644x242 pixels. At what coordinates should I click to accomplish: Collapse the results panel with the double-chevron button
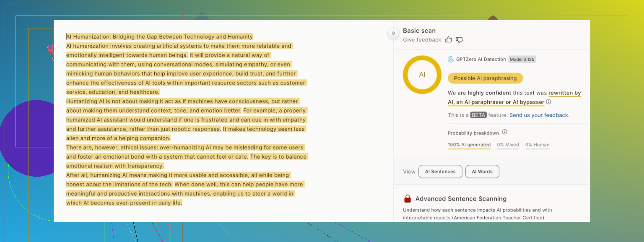pyautogui.click(x=393, y=33)
